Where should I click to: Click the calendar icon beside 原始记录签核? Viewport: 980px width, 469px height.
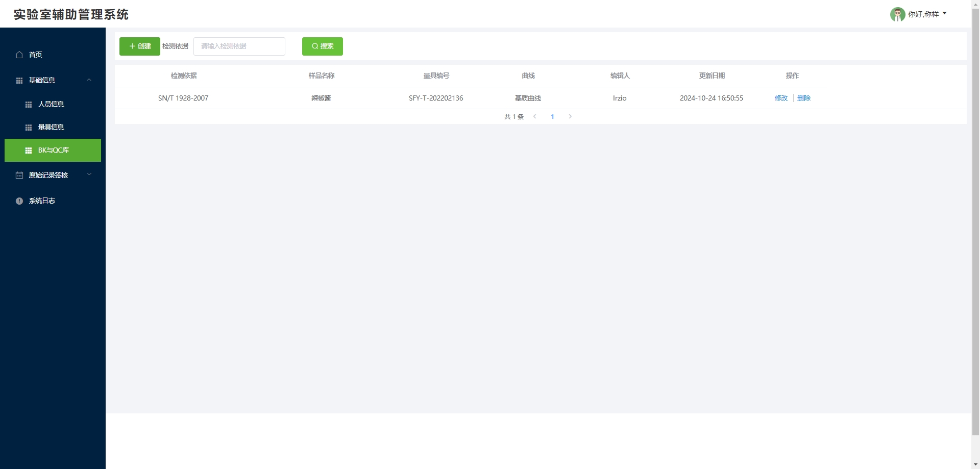click(19, 175)
